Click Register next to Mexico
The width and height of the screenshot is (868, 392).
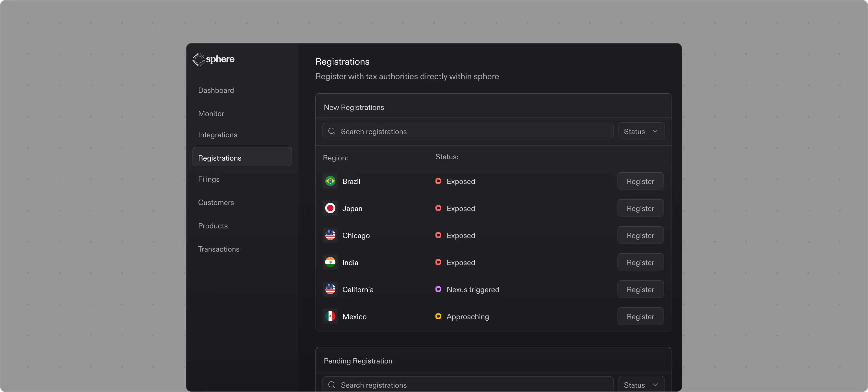[x=640, y=316]
